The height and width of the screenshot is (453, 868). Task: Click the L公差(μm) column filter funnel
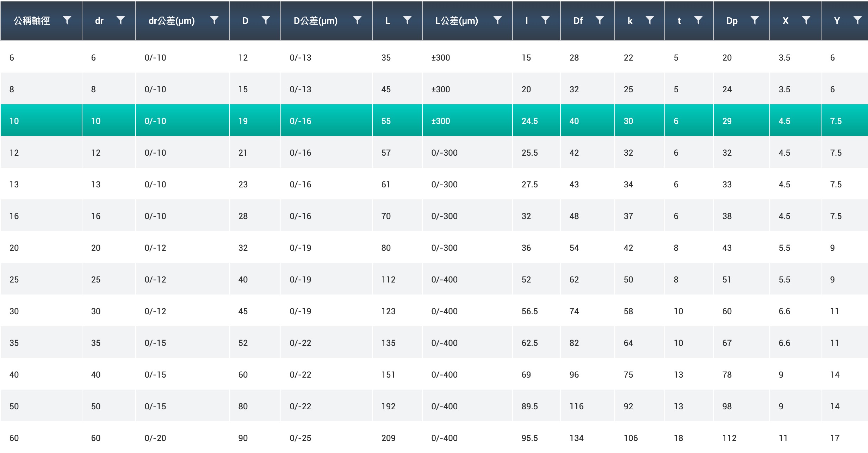(497, 20)
